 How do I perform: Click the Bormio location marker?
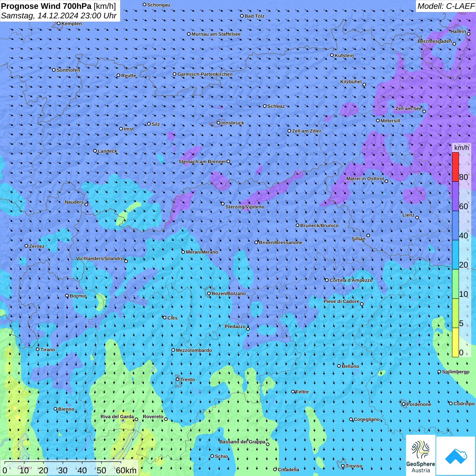point(67,296)
